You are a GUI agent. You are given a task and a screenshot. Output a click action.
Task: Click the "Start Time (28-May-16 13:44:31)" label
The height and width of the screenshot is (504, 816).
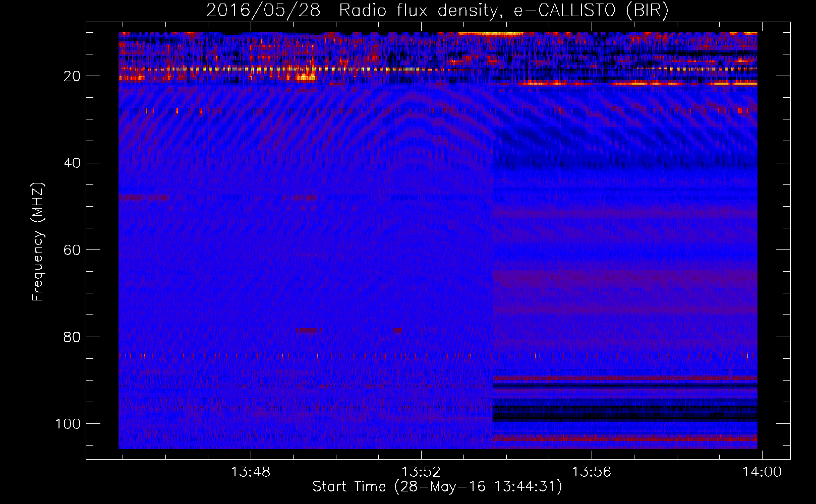click(437, 487)
